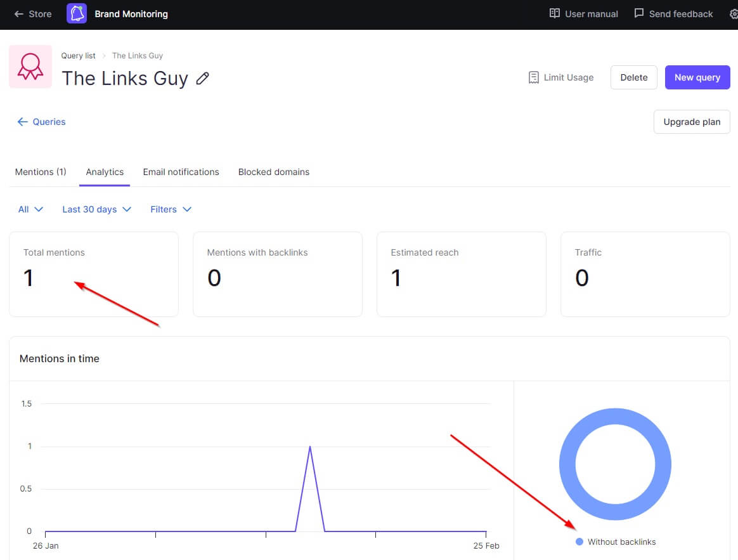Image resolution: width=738 pixels, height=560 pixels.
Task: Click the Delete button
Action: (633, 77)
